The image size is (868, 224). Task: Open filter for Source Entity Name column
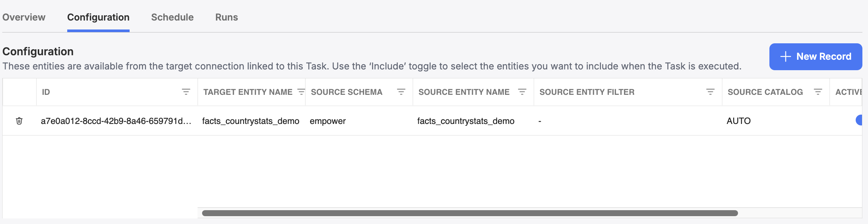coord(522,92)
